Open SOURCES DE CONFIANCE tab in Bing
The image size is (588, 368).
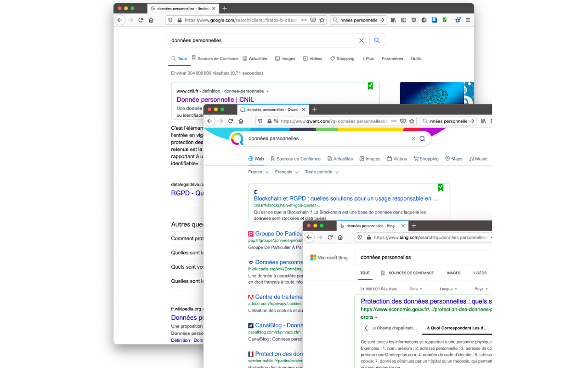tap(407, 273)
